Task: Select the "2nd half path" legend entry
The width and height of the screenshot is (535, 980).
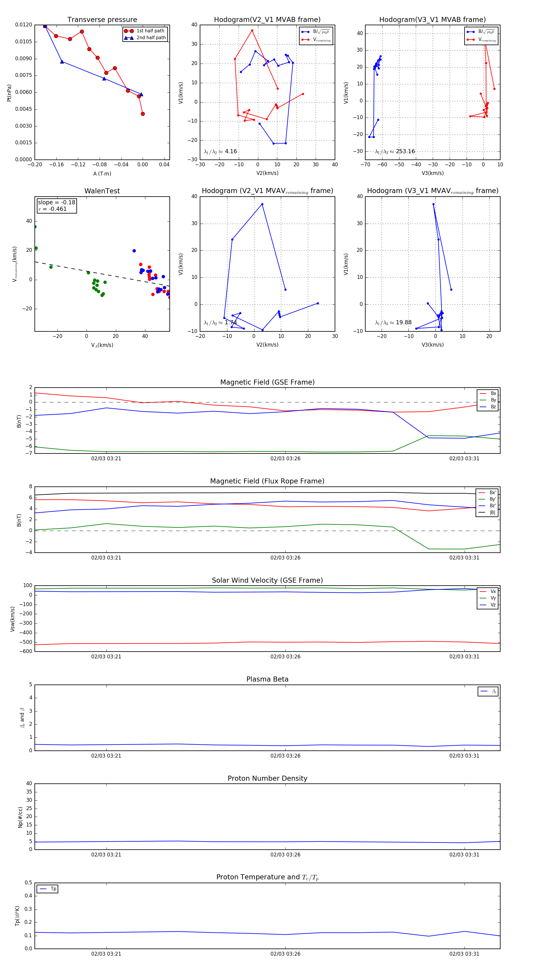Action: click(x=145, y=38)
